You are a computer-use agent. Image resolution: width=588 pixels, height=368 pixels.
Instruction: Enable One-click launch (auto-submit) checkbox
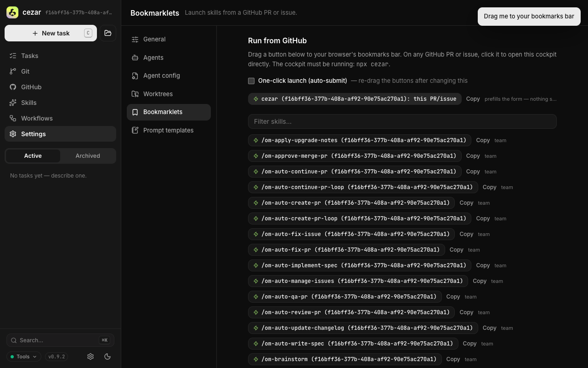click(x=251, y=81)
